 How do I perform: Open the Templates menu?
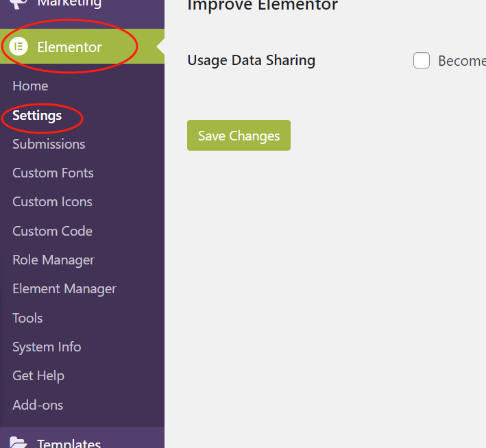69,443
